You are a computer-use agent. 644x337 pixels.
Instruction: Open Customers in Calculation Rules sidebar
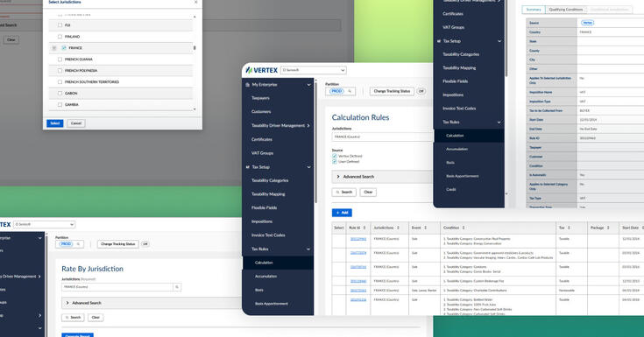261,112
